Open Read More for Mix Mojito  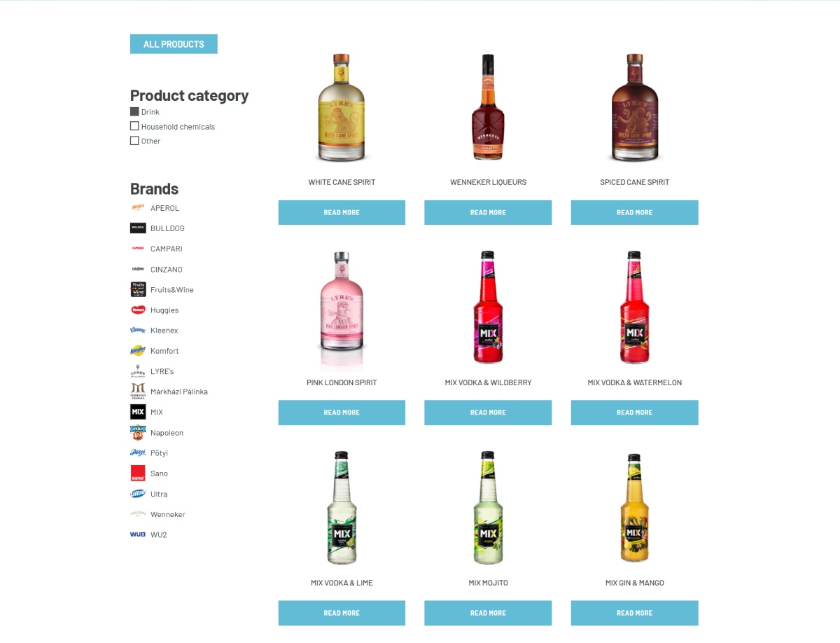click(x=488, y=613)
